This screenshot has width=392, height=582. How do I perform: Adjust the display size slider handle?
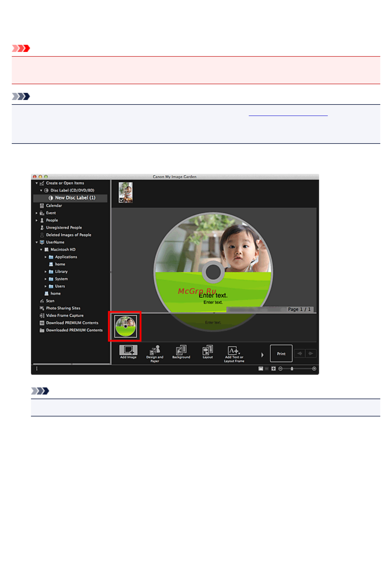click(292, 369)
